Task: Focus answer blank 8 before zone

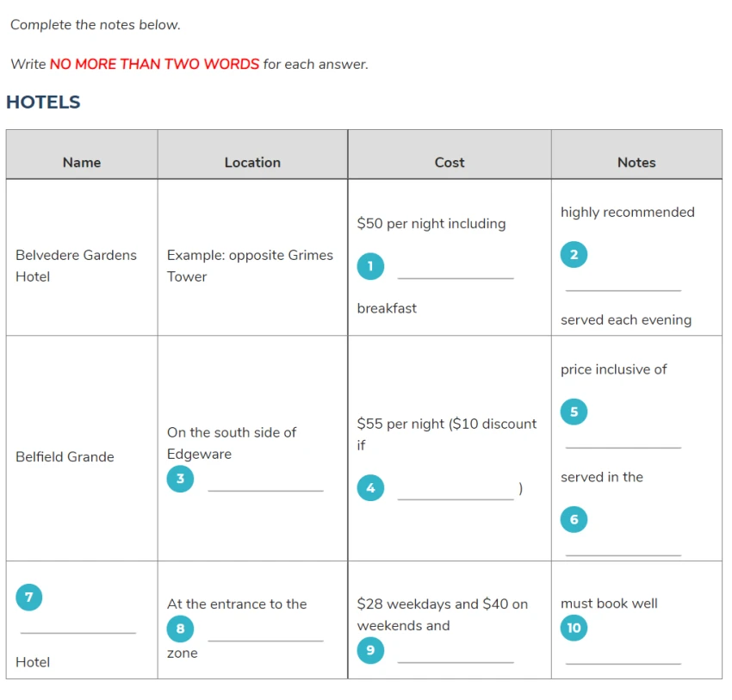Action: [x=265, y=633]
